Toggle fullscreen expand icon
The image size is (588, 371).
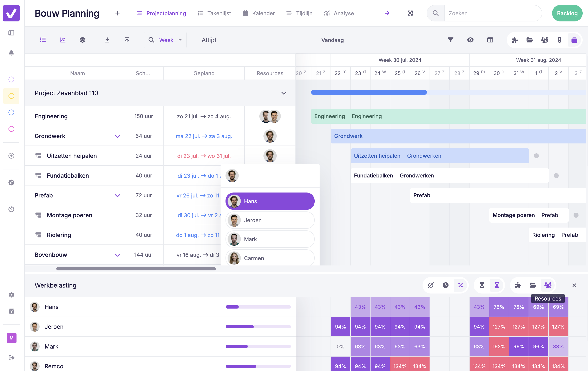[x=410, y=13]
